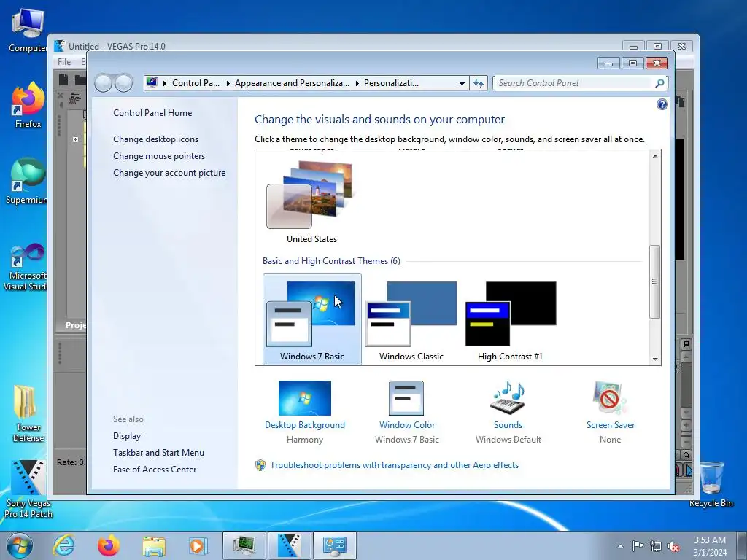
Task: Click the taskbar clock showing 3:53 AM
Action: pos(710,546)
